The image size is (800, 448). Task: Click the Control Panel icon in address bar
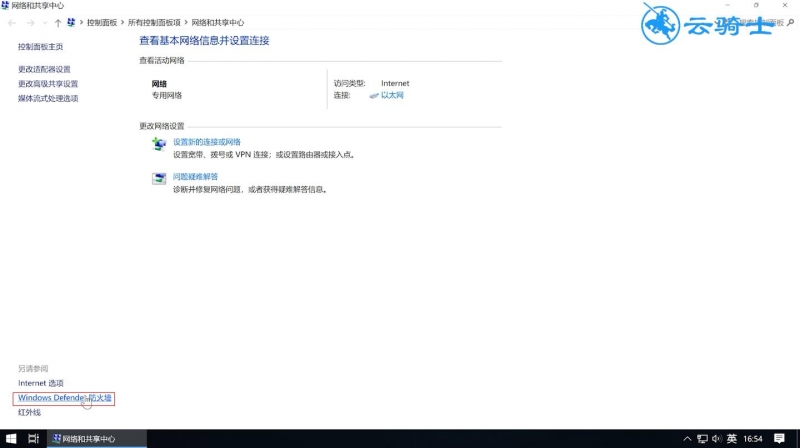pos(71,22)
